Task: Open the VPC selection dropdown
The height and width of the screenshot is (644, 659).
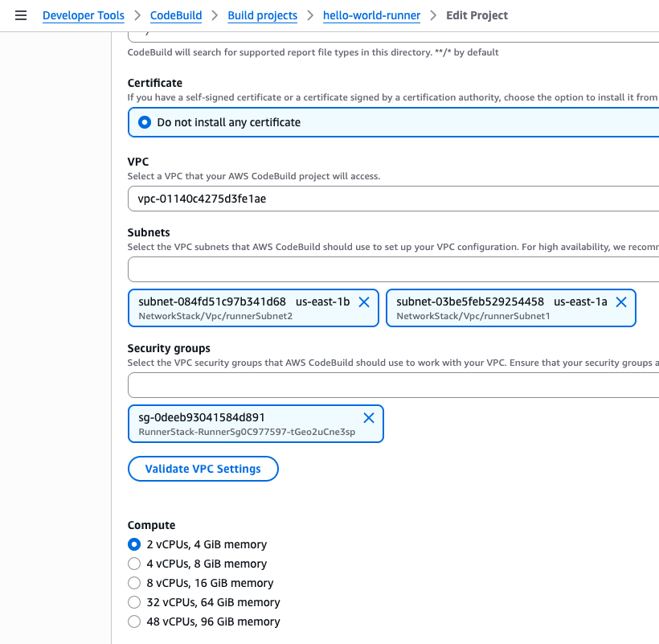Action: [x=393, y=199]
